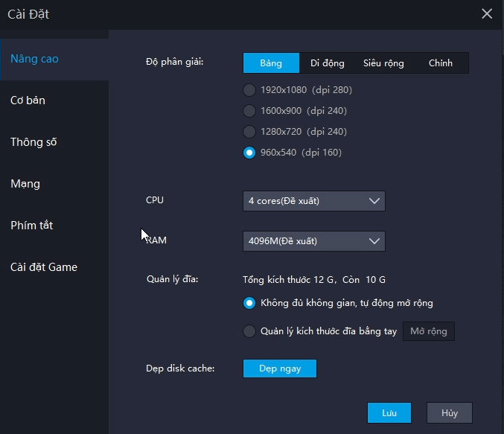Open the Nâng cao settings section
The height and width of the screenshot is (434, 504).
[35, 59]
